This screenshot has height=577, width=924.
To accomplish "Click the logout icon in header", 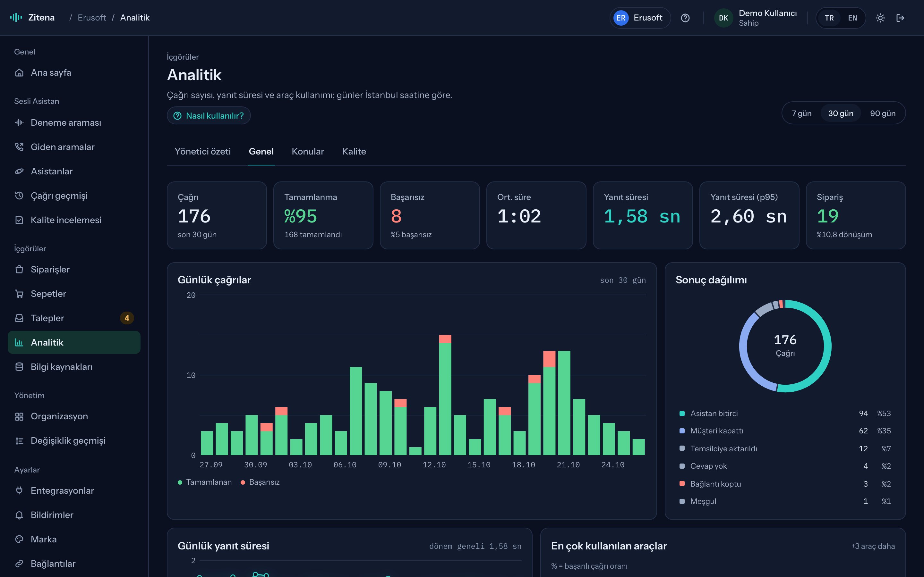I will [x=900, y=18].
